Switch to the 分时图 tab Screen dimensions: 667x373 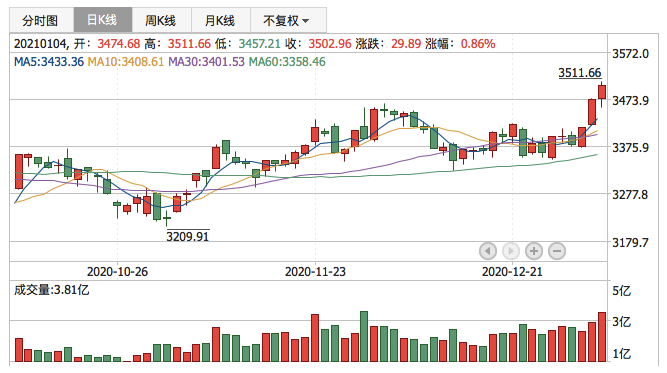coord(41,20)
